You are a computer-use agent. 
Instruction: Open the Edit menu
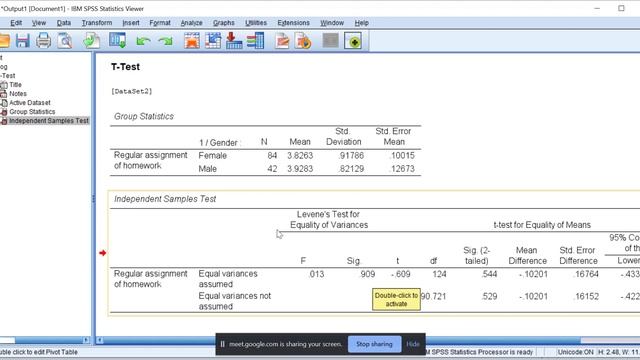[x=16, y=23]
